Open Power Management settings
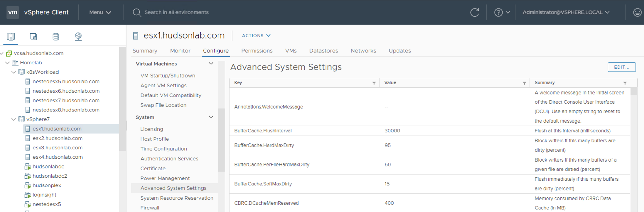The height and width of the screenshot is (212, 644). [x=165, y=178]
